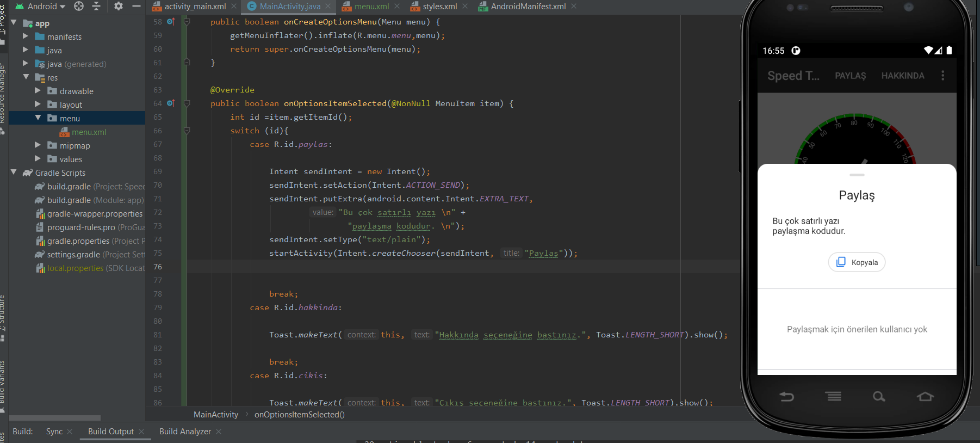Click the Select Opened File target icon
This screenshot has width=980, height=443.
[x=79, y=6]
